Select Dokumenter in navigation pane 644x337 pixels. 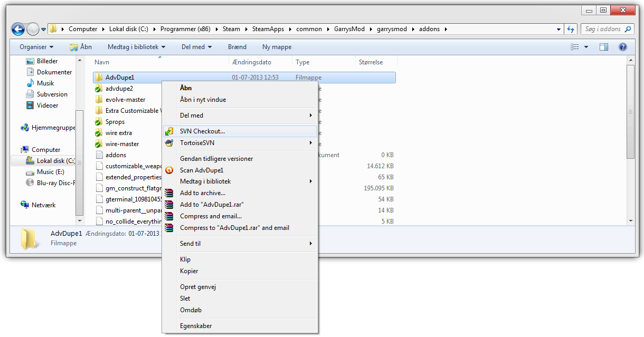pyautogui.click(x=49, y=72)
